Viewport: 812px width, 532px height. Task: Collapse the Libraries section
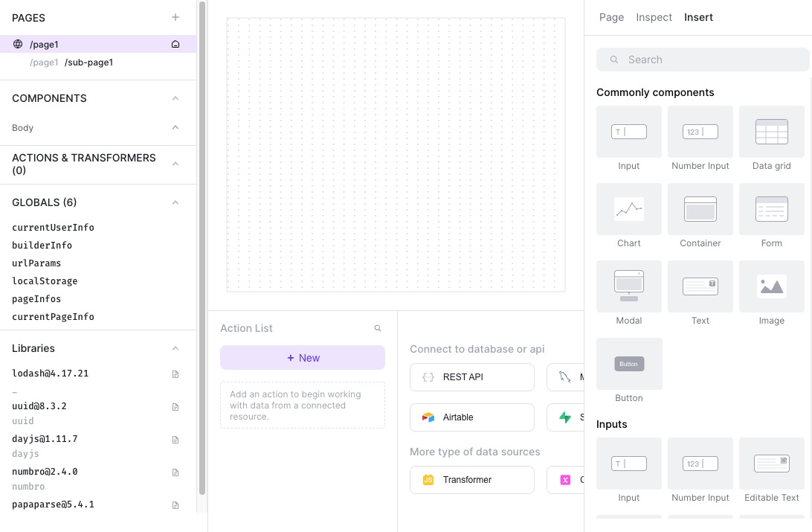tap(175, 347)
